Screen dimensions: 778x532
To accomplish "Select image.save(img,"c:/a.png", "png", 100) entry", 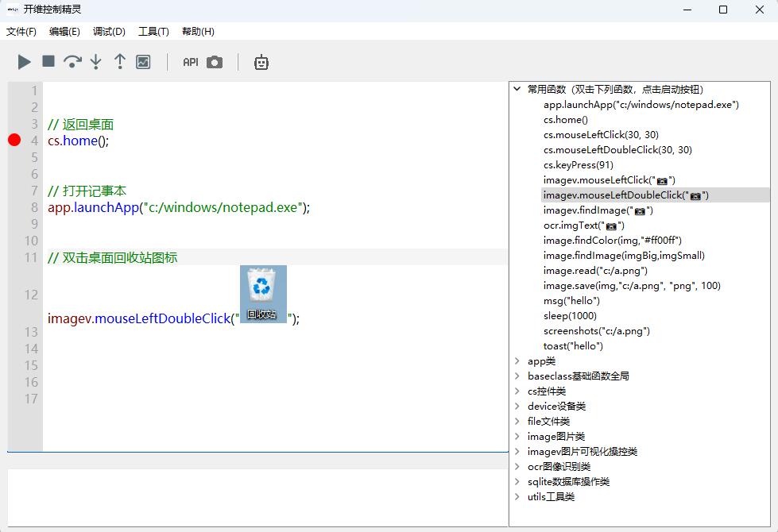I will coord(632,286).
